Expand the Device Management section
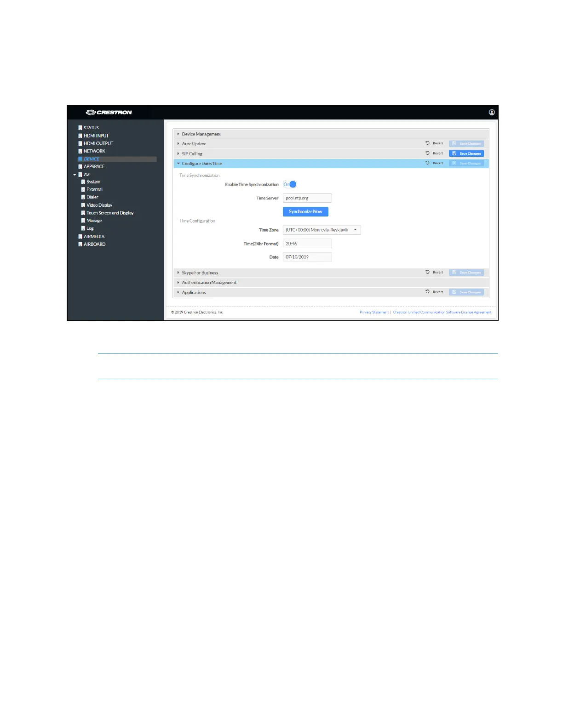Viewport: 563px width, 728px height. (331, 134)
